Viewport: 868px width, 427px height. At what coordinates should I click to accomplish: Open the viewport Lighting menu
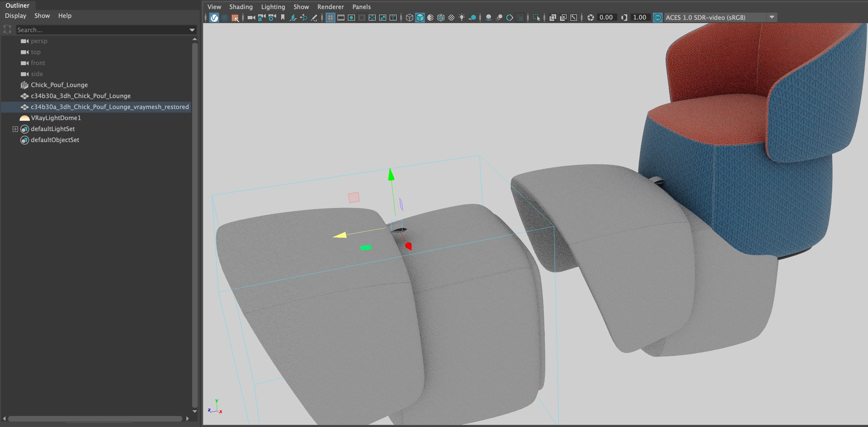click(273, 7)
